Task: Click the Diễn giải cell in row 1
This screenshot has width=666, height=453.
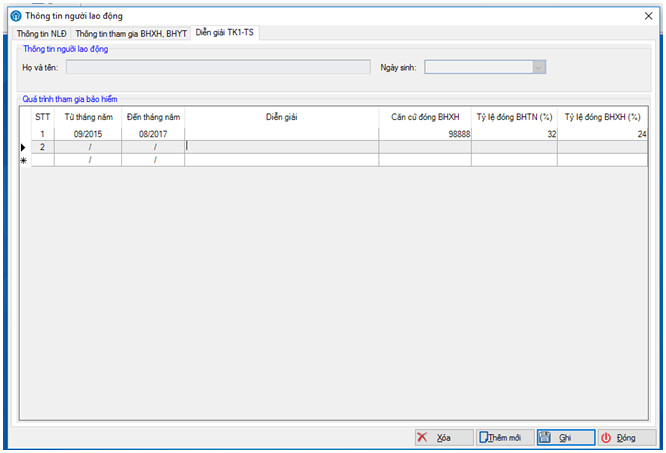Action: tap(281, 134)
